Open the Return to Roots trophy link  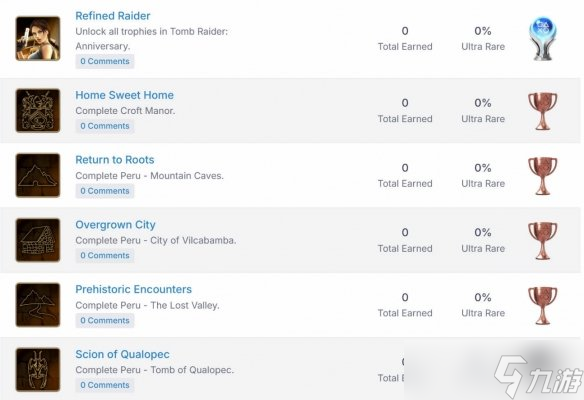click(x=115, y=160)
